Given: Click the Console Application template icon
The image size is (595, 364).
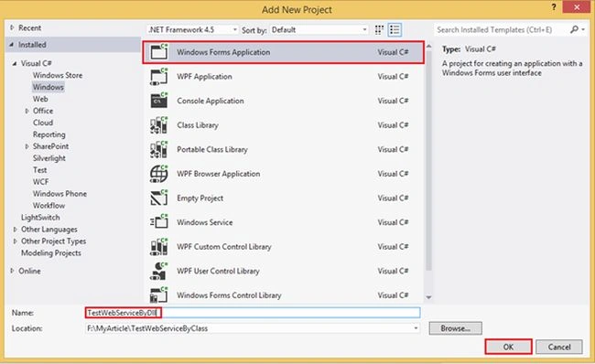Looking at the screenshot, I should coord(158,101).
